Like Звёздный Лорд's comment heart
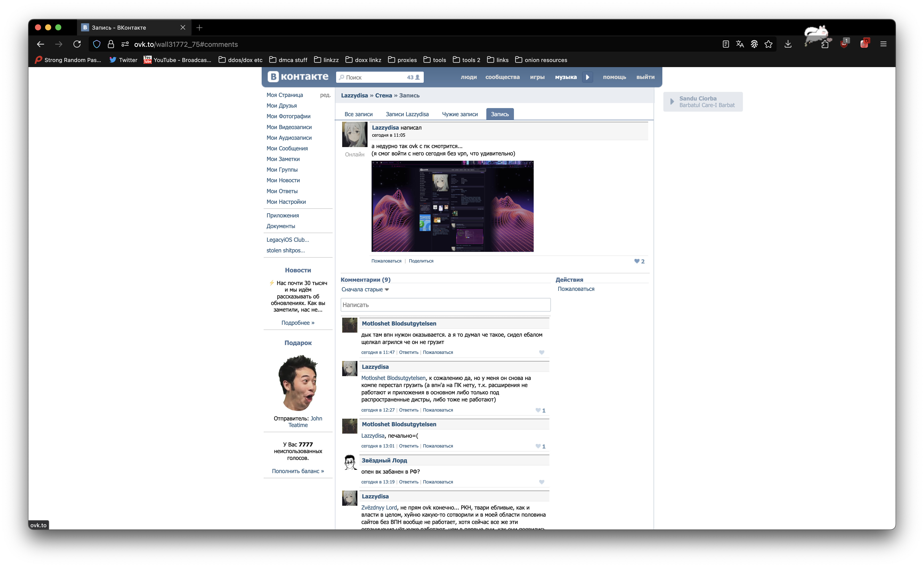 tap(541, 482)
